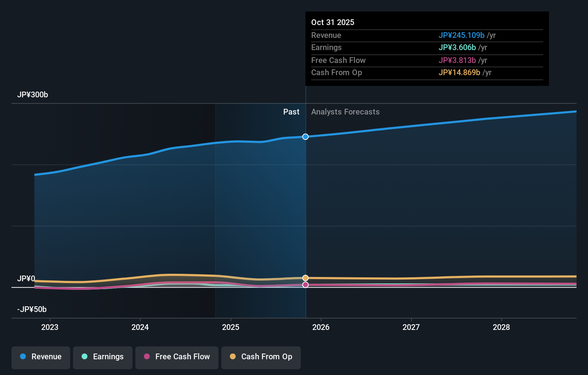The width and height of the screenshot is (588, 375).
Task: Click the JP¥245.109b revenue value link
Action: click(x=462, y=35)
